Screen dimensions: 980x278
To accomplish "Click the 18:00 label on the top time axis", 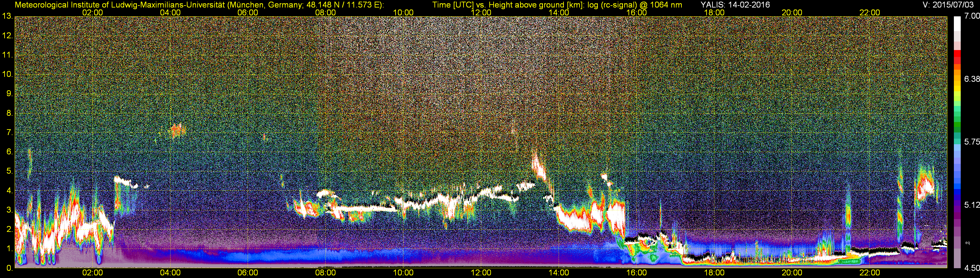I will 714,12.
